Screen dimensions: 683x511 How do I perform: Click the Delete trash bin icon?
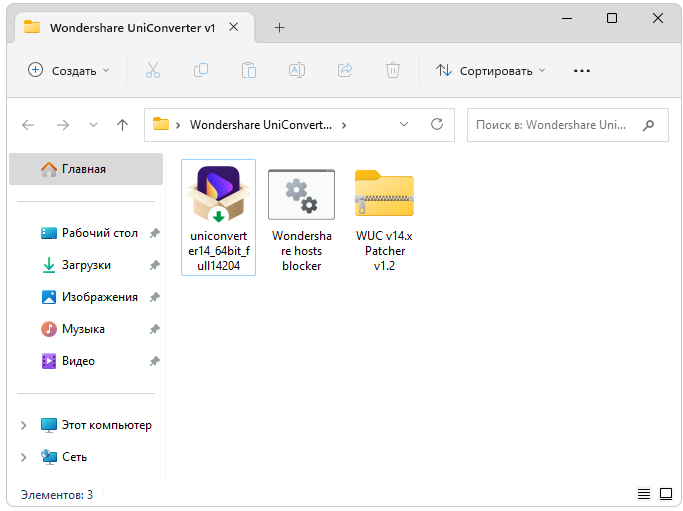pos(392,70)
